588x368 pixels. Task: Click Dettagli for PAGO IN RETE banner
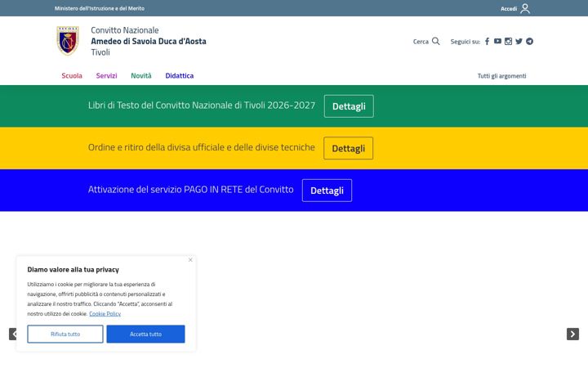[327, 191]
